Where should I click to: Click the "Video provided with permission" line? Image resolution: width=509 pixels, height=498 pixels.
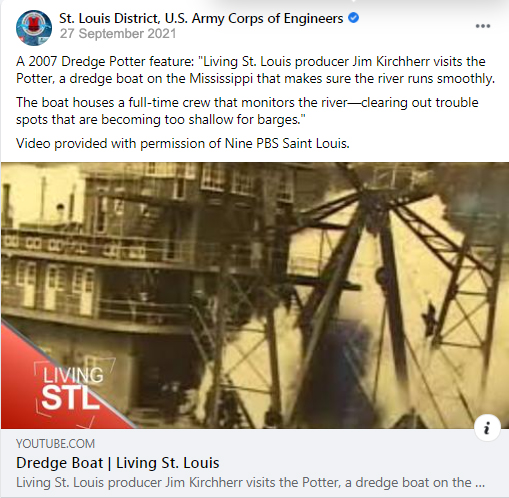point(183,143)
